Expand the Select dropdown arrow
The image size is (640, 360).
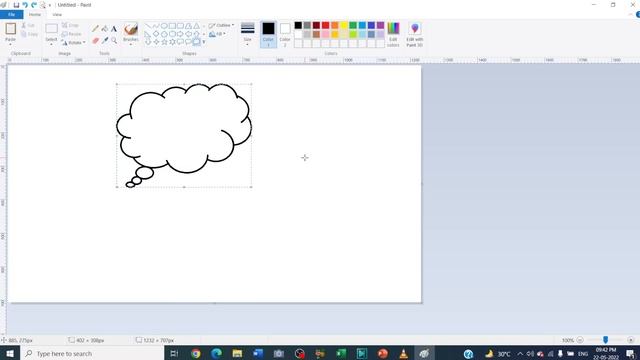51,44
